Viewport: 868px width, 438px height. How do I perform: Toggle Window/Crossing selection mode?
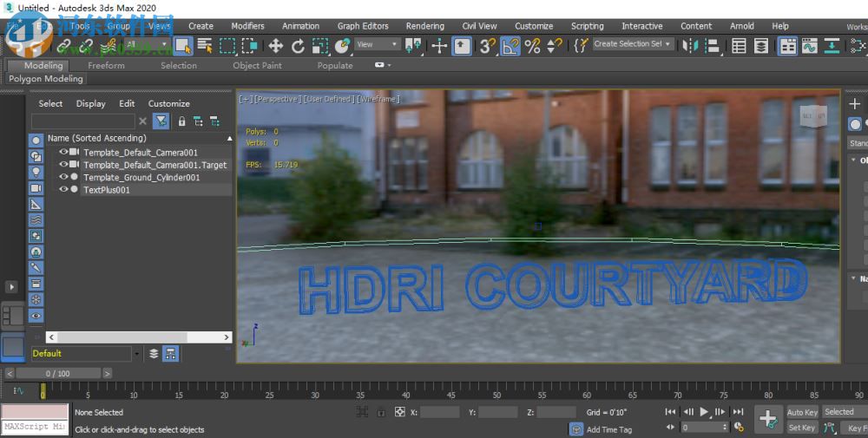coord(250,46)
